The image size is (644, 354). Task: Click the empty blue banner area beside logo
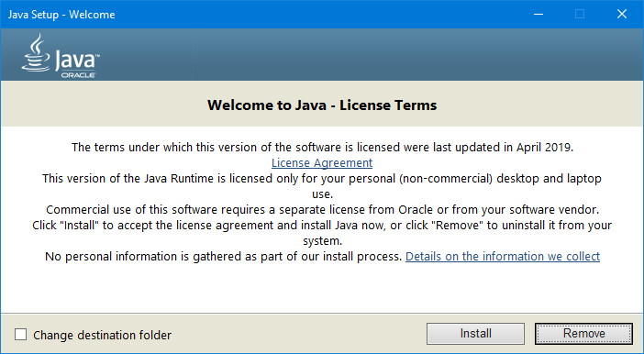tap(370, 54)
